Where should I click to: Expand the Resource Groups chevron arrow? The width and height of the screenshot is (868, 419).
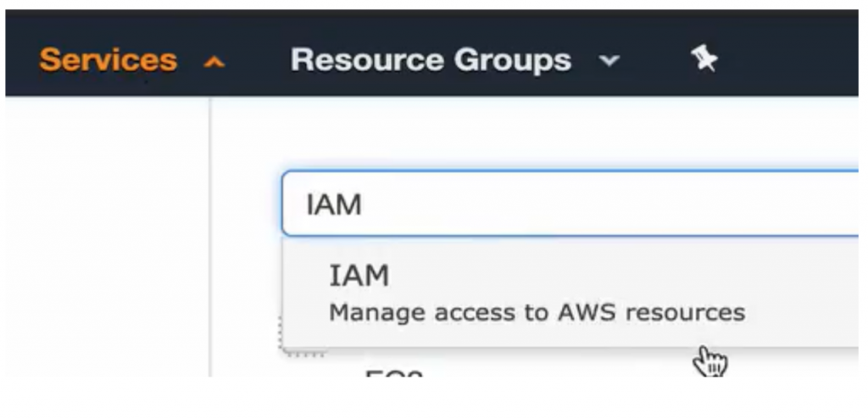609,62
